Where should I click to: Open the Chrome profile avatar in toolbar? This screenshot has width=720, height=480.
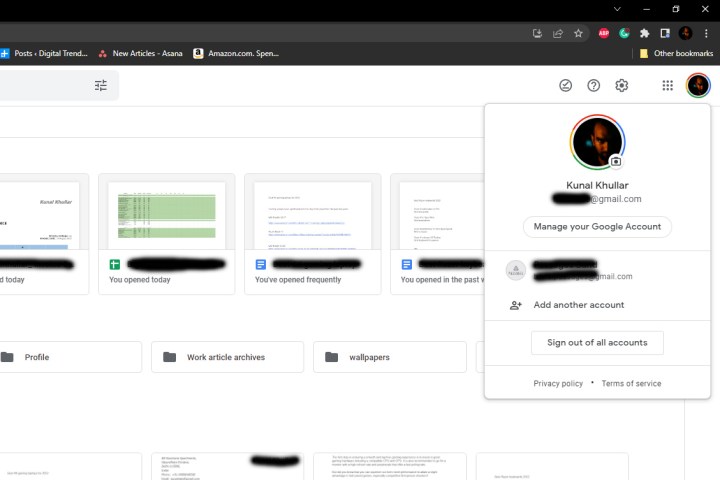686,33
